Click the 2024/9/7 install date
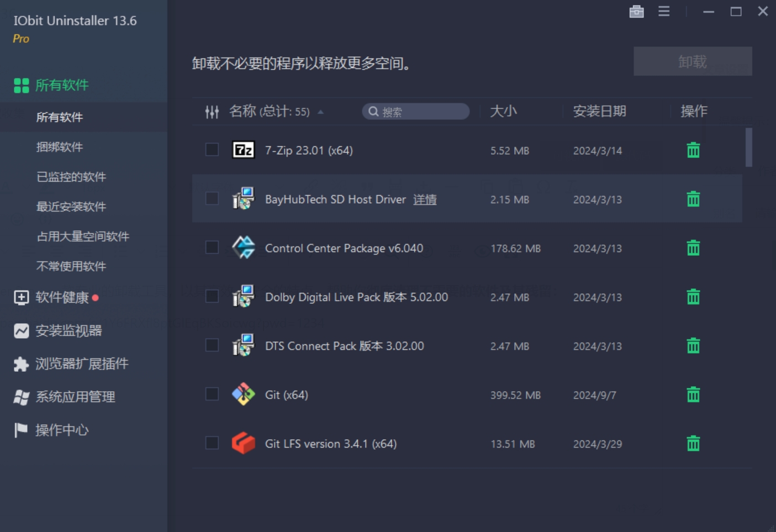776x532 pixels. [595, 395]
